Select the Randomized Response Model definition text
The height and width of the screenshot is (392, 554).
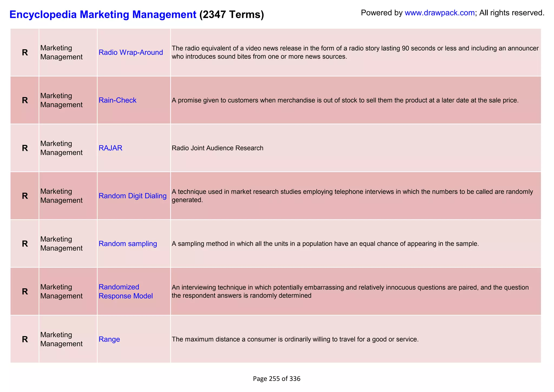(x=350, y=291)
